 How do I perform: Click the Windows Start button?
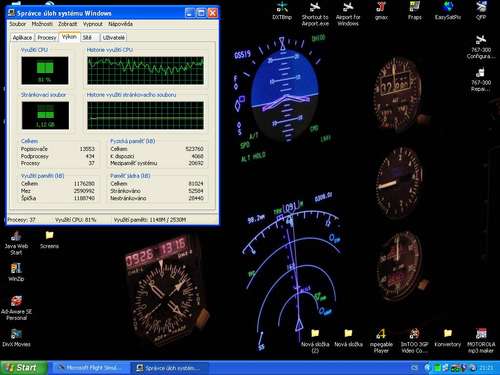tap(23, 368)
